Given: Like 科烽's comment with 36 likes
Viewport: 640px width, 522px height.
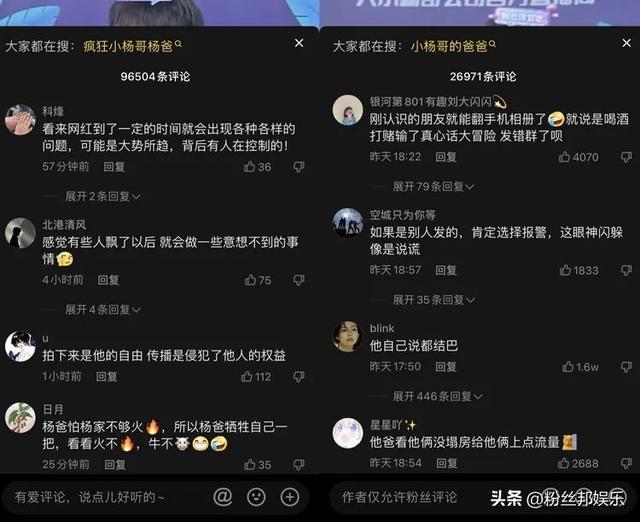Looking at the screenshot, I should pos(257,167).
